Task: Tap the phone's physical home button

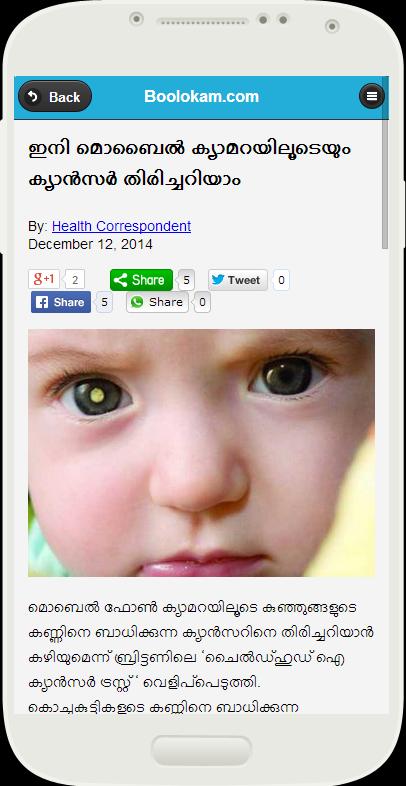Action: (x=201, y=750)
